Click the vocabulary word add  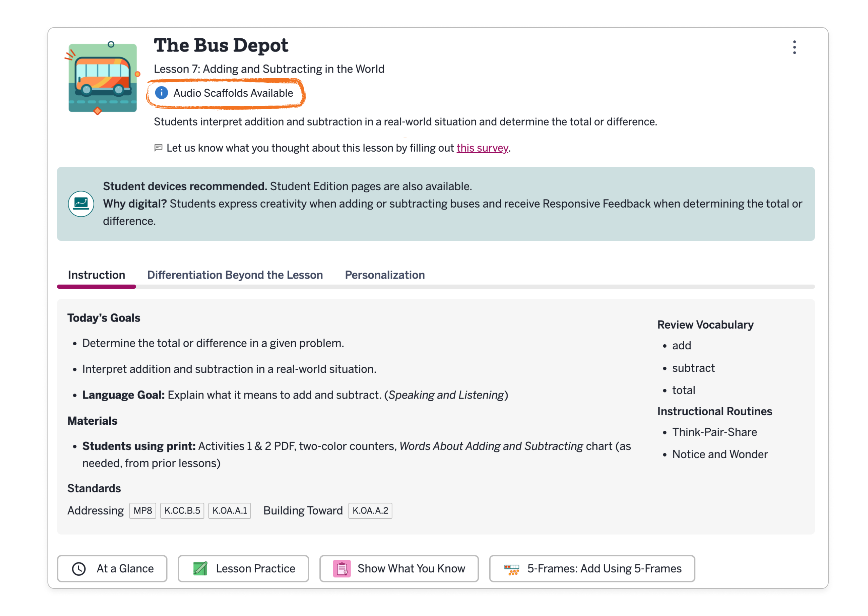point(682,346)
